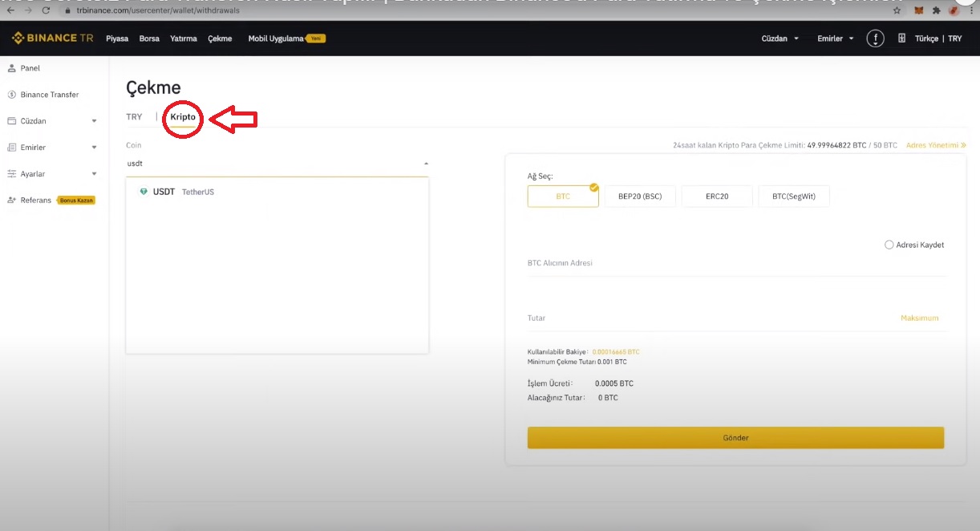Bookmark page with star icon
Viewport: 980px width, 531px height.
tap(897, 10)
